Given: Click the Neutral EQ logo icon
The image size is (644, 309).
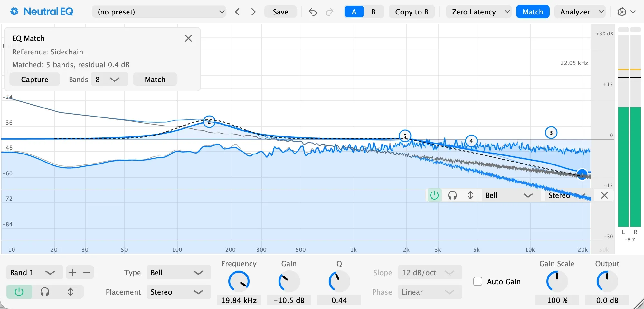Looking at the screenshot, I should click(x=14, y=12).
